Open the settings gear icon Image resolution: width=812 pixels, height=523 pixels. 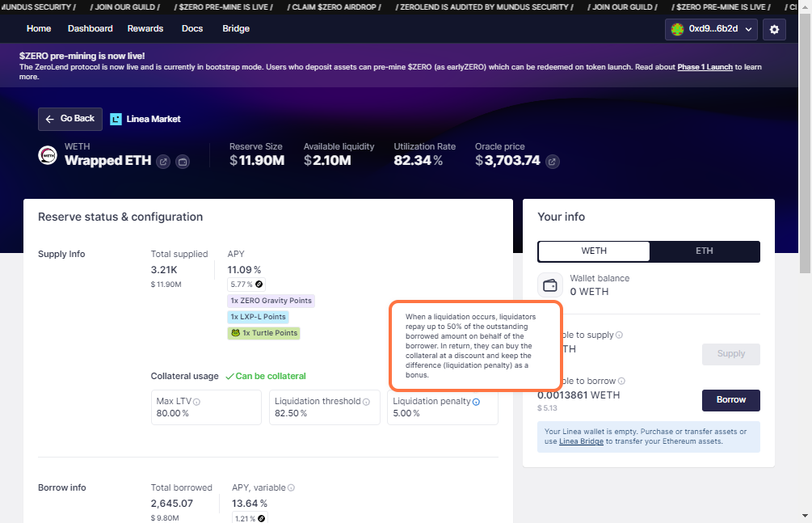(773, 29)
